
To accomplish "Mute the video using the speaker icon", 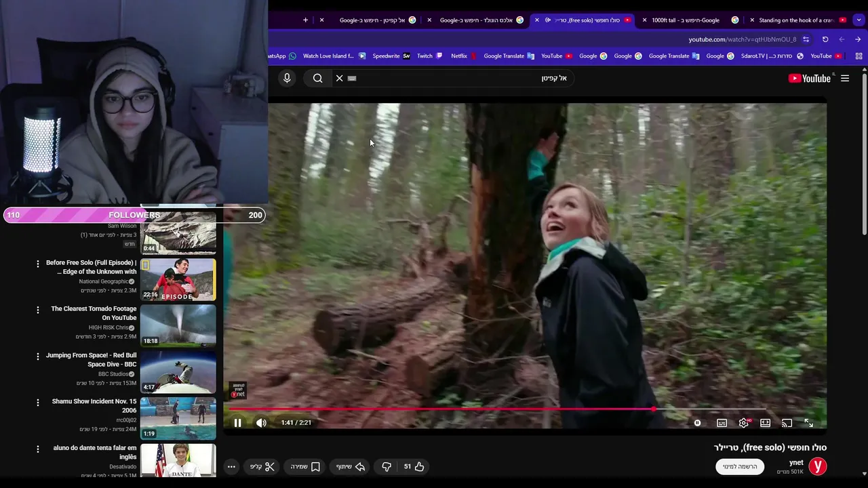I will tap(261, 423).
